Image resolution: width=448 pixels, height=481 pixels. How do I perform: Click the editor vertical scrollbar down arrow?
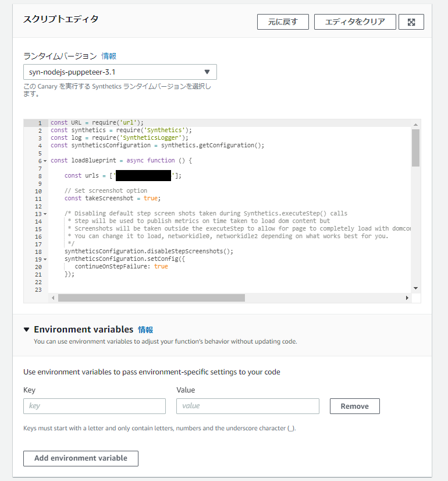(x=415, y=288)
